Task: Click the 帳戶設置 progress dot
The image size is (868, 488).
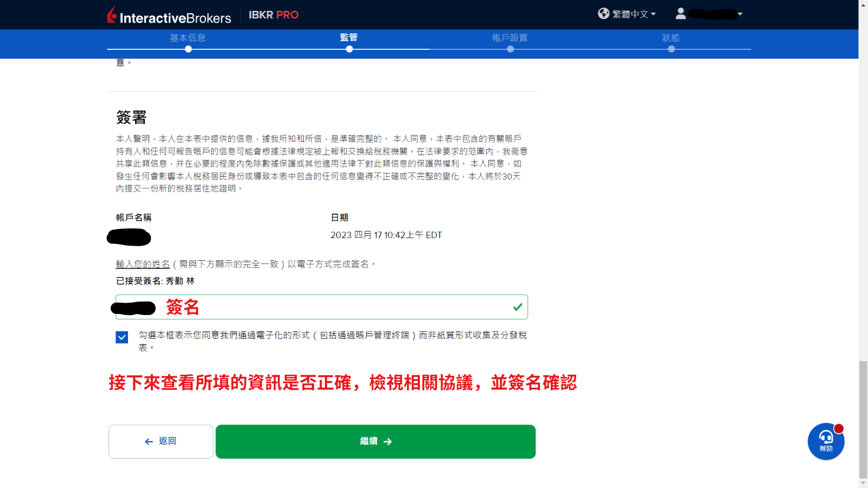Action: [510, 49]
